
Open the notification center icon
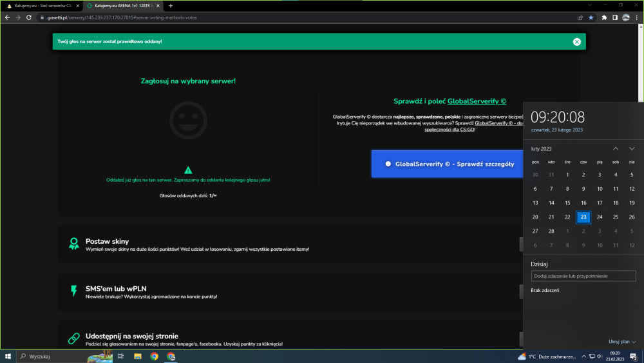[x=634, y=357]
